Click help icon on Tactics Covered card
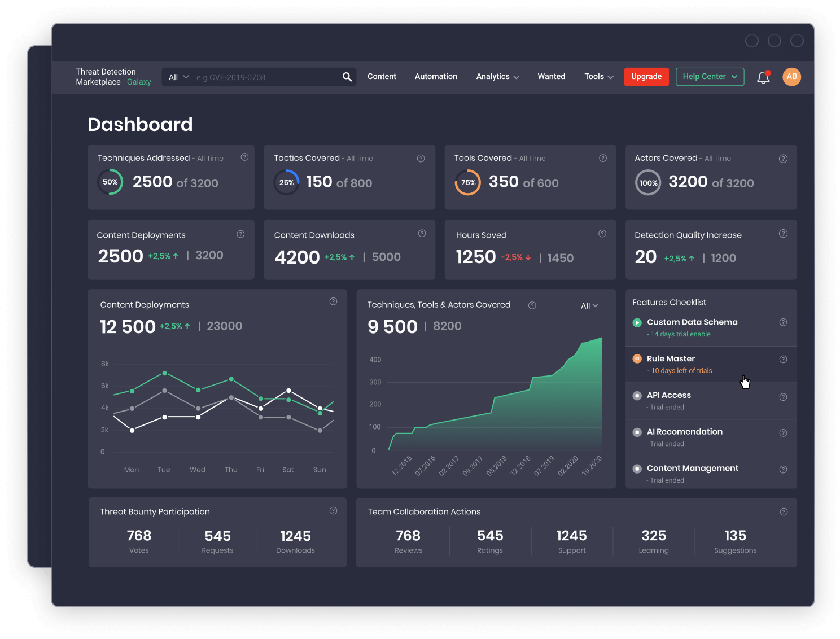The height and width of the screenshot is (639, 840). coord(421,159)
